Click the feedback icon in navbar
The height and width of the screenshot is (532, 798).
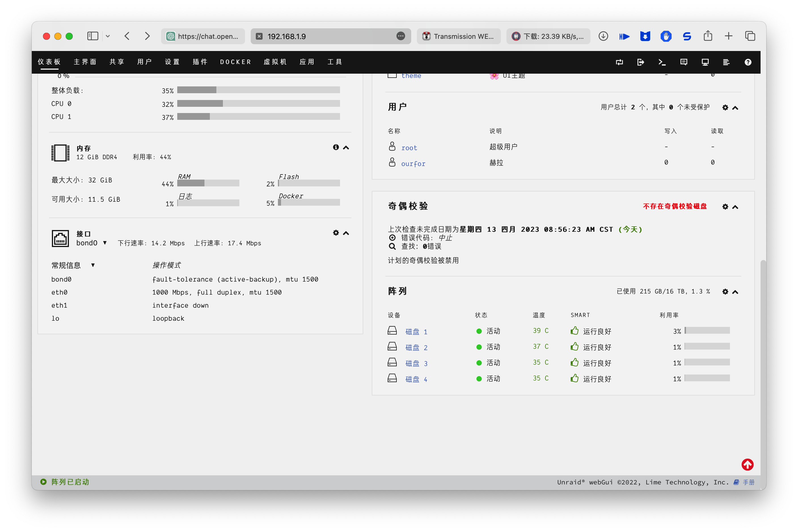(x=683, y=62)
